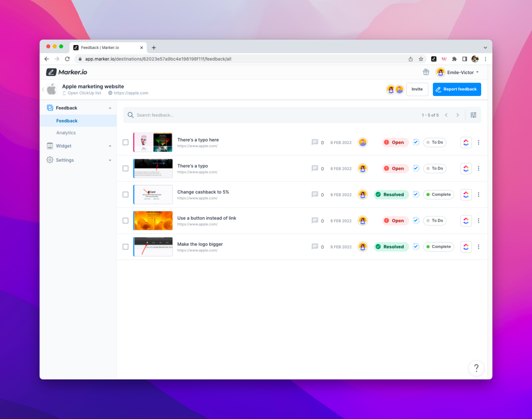Go back with the browser back arrow
The image size is (532, 419).
pyautogui.click(x=47, y=59)
